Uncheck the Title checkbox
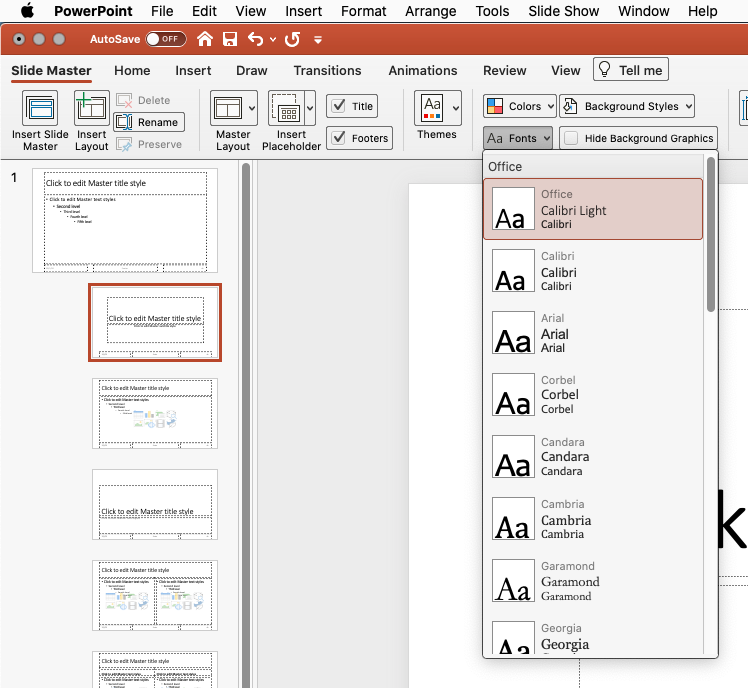The height and width of the screenshot is (688, 748). pyautogui.click(x=338, y=106)
